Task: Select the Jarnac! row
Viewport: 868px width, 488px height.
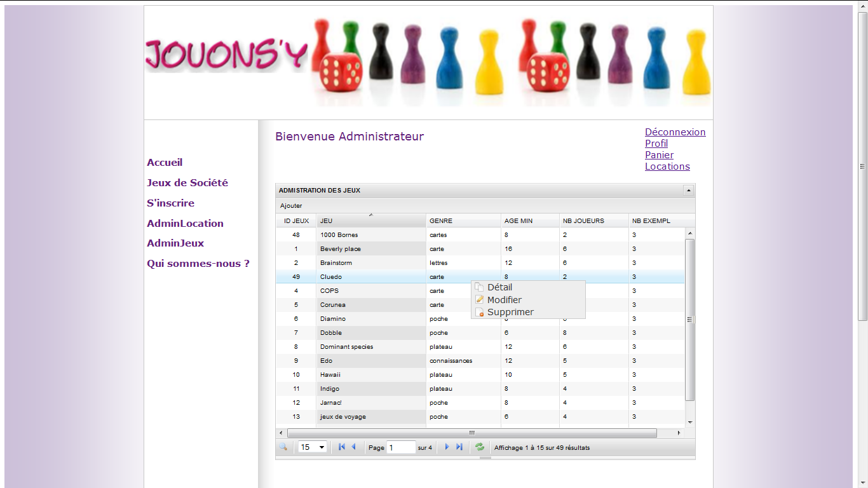Action: [480, 403]
